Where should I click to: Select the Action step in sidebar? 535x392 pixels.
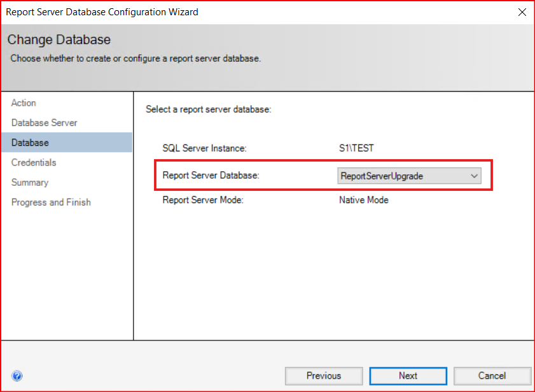point(24,103)
